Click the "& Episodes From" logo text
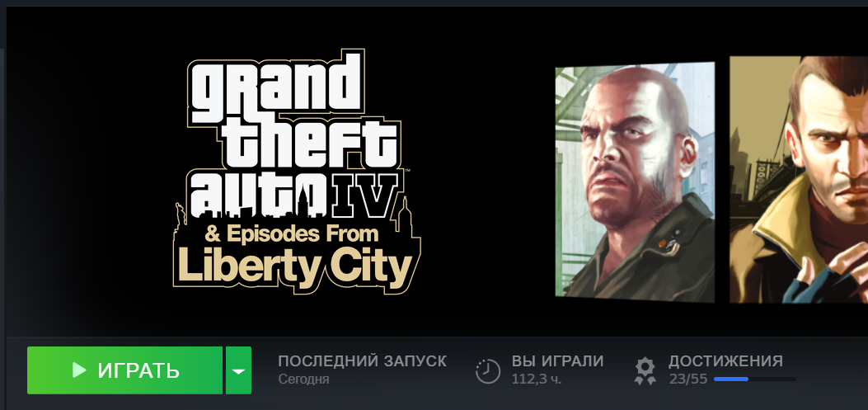 292,233
